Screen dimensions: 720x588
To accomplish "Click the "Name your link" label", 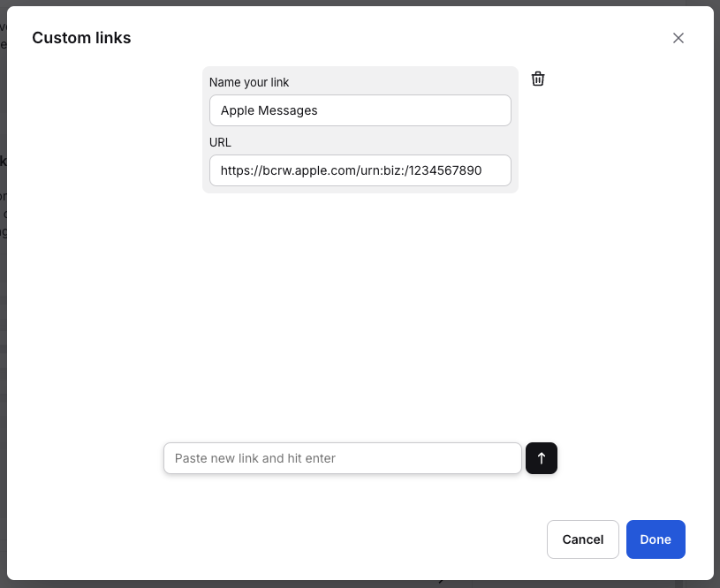I will point(249,82).
